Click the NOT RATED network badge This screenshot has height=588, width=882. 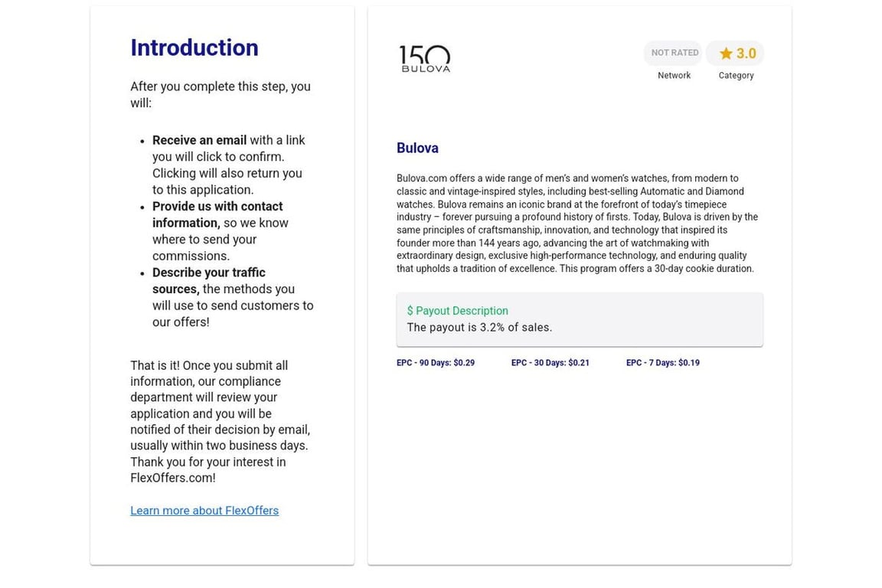(673, 53)
